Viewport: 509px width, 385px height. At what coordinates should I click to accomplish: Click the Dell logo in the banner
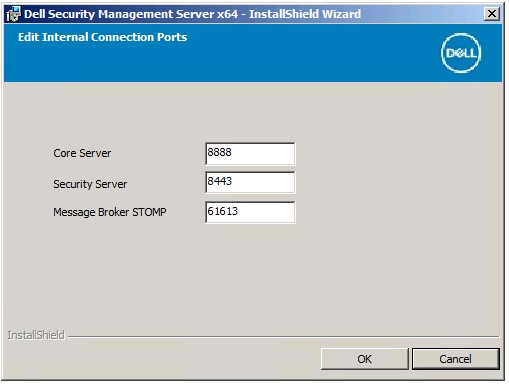(x=461, y=53)
